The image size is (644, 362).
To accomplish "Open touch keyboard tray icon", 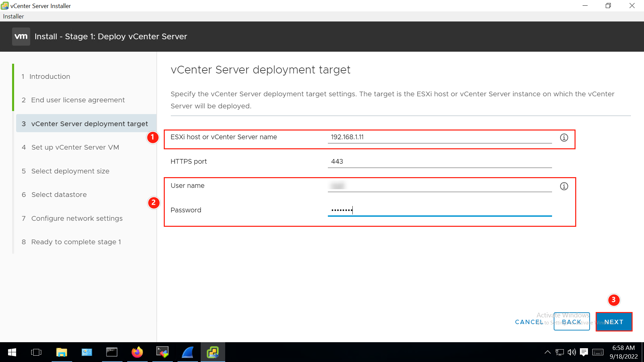I will coord(598,352).
